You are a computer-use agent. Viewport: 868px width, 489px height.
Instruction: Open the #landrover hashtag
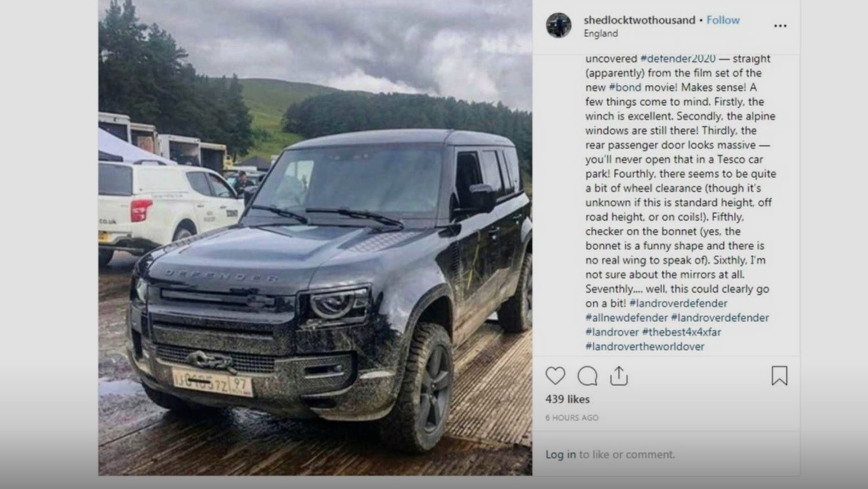[612, 332]
